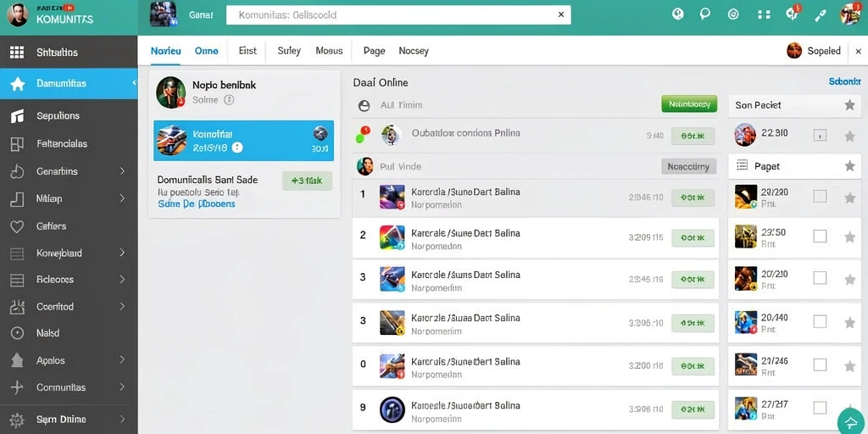Viewport: 868px width, 434px height.
Task: Click the Komunitas search input field
Action: 398,15
